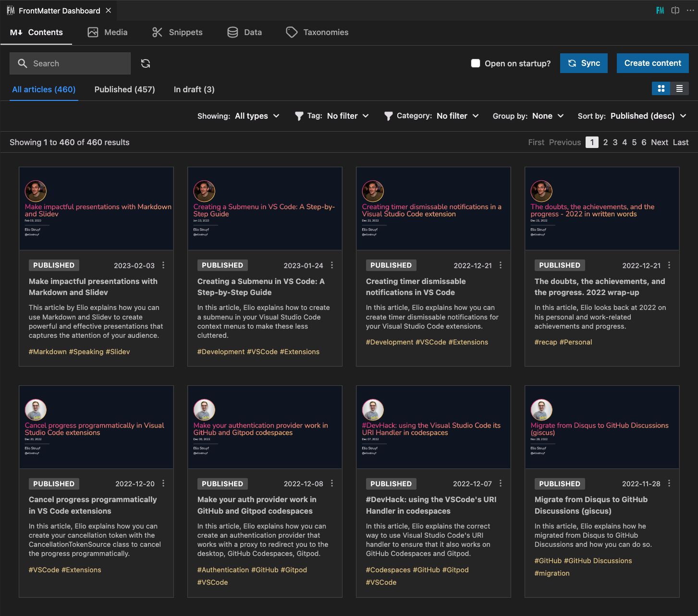This screenshot has height=616, width=698.
Task: Open actions menu for auth provider codespaces card
Action: [332, 483]
